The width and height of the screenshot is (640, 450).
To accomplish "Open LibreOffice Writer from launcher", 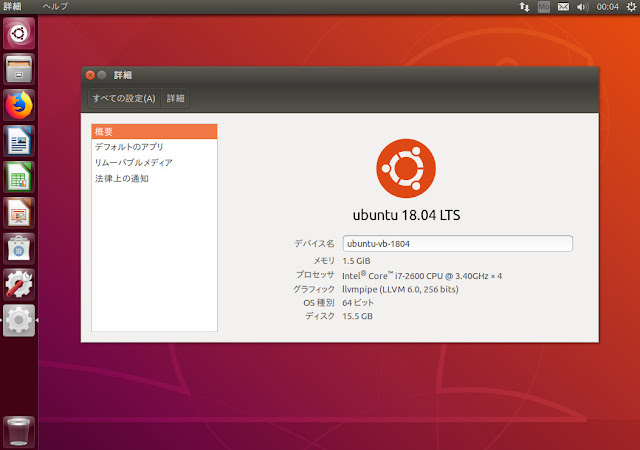I will click(x=19, y=141).
